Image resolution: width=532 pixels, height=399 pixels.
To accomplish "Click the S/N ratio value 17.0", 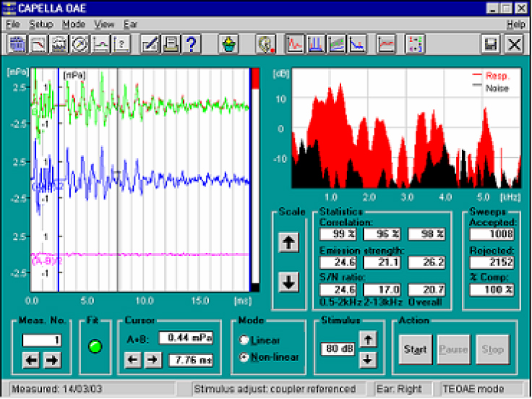I will tap(382, 290).
